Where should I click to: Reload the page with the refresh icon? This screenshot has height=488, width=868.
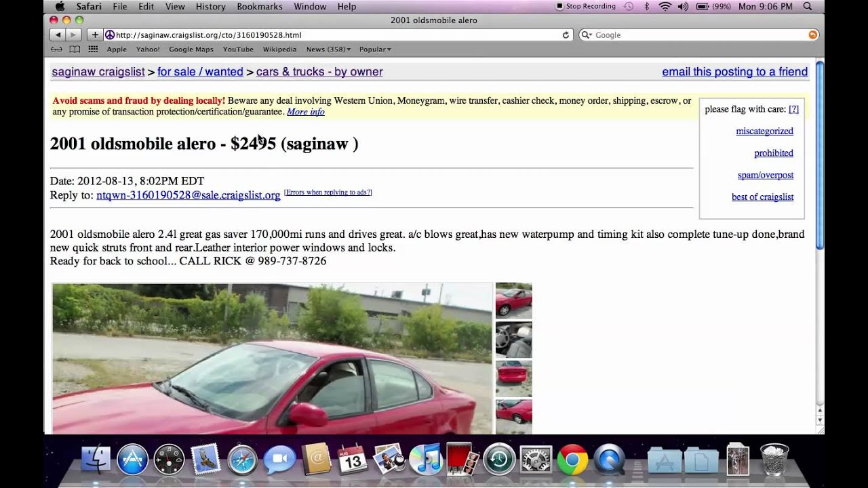point(566,35)
